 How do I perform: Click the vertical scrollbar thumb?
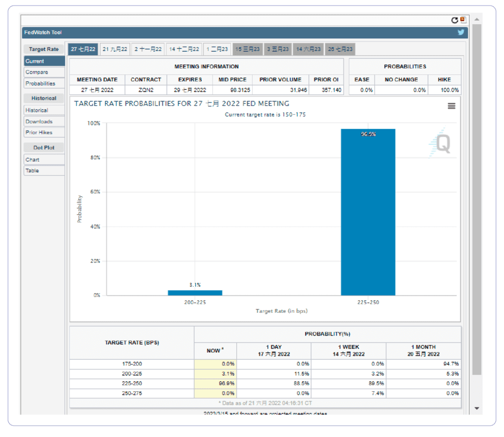click(476, 200)
